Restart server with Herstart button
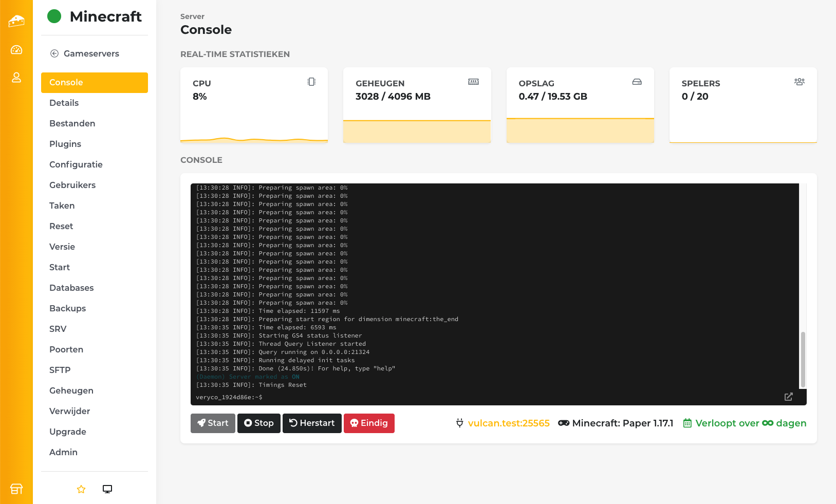This screenshot has width=836, height=504. (x=312, y=423)
